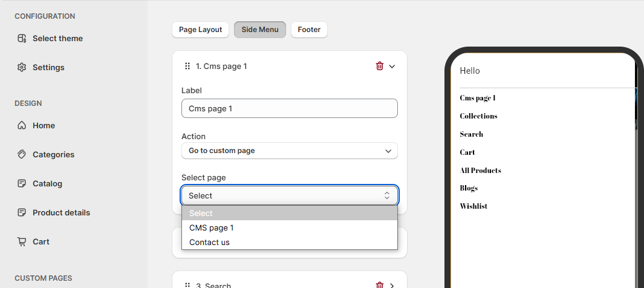Click Wishlist in phone preview
This screenshot has width=644, height=288.
pyautogui.click(x=473, y=206)
